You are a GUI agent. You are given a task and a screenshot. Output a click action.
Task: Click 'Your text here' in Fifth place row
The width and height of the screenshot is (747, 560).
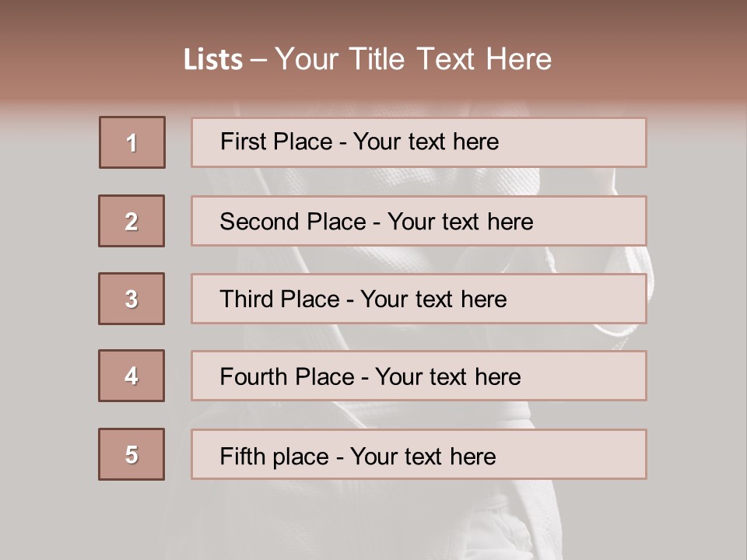[x=423, y=457]
